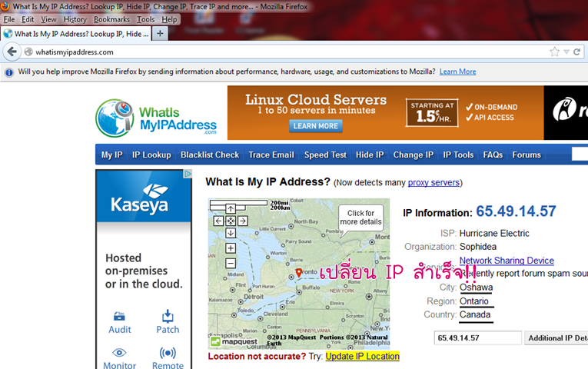Click the Monitor eye icon in ad
The width and height of the screenshot is (588, 369).
(119, 353)
